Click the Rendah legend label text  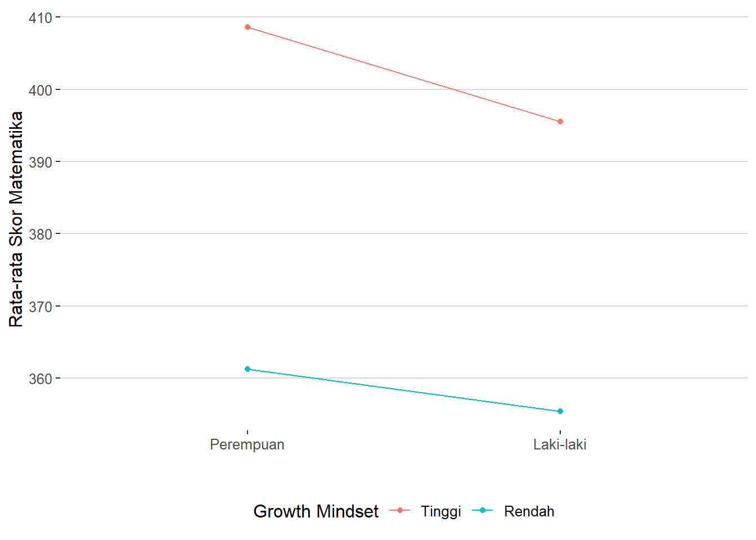[x=529, y=511]
